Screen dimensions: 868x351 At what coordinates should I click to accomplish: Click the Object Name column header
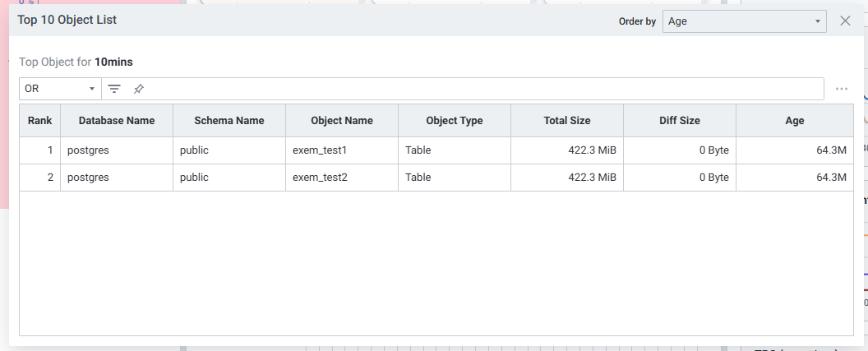342,121
